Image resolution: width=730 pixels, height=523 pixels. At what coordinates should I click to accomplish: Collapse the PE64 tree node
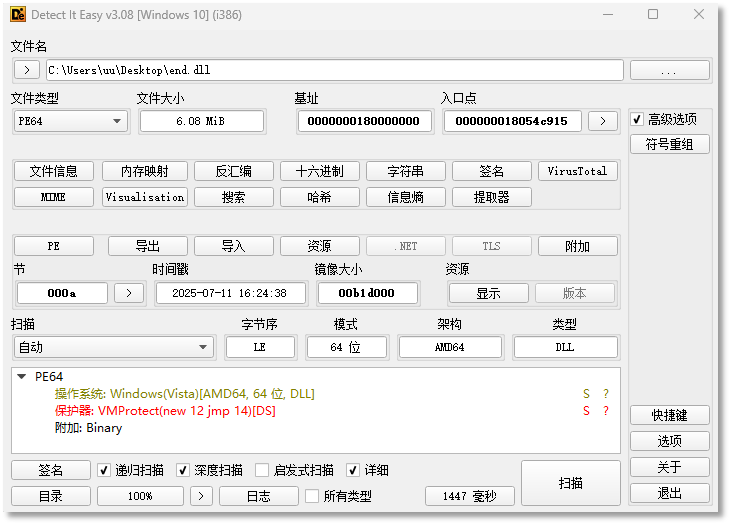coord(22,377)
